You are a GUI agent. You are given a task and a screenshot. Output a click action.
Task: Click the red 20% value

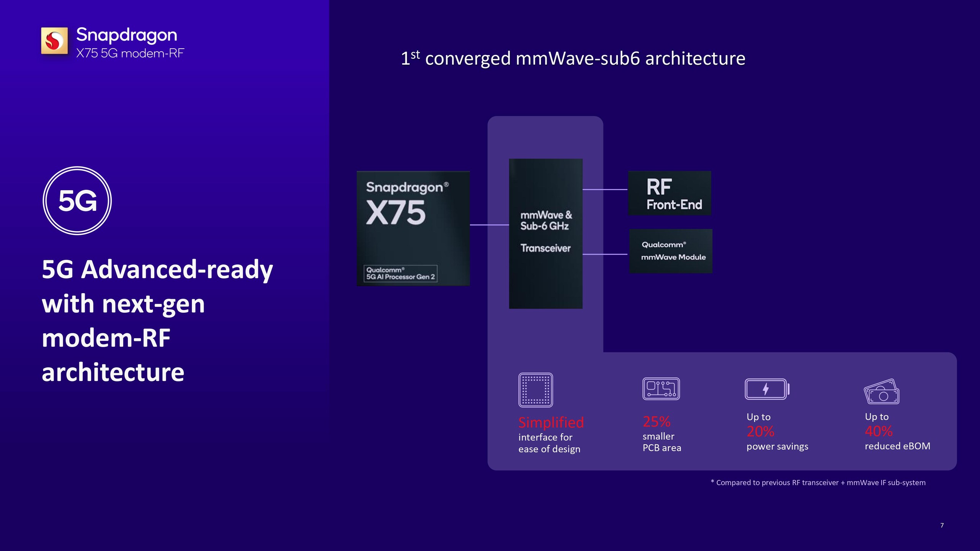tap(760, 432)
